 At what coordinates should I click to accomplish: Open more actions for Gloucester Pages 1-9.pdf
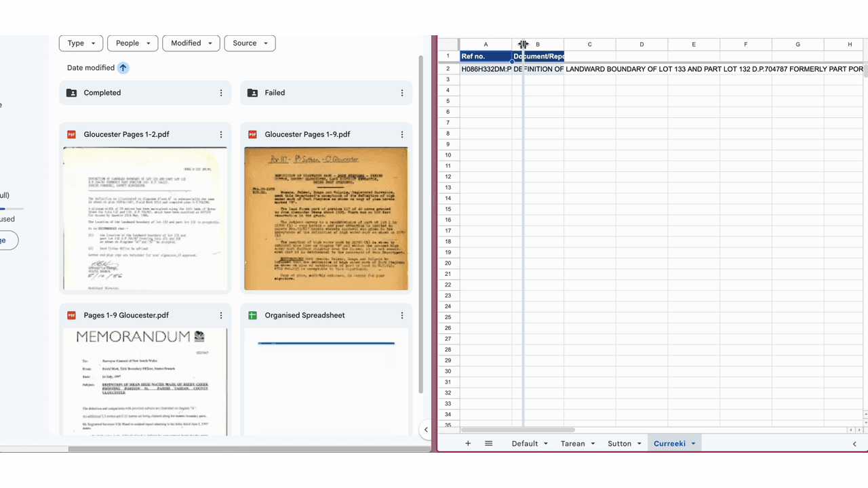(x=402, y=134)
